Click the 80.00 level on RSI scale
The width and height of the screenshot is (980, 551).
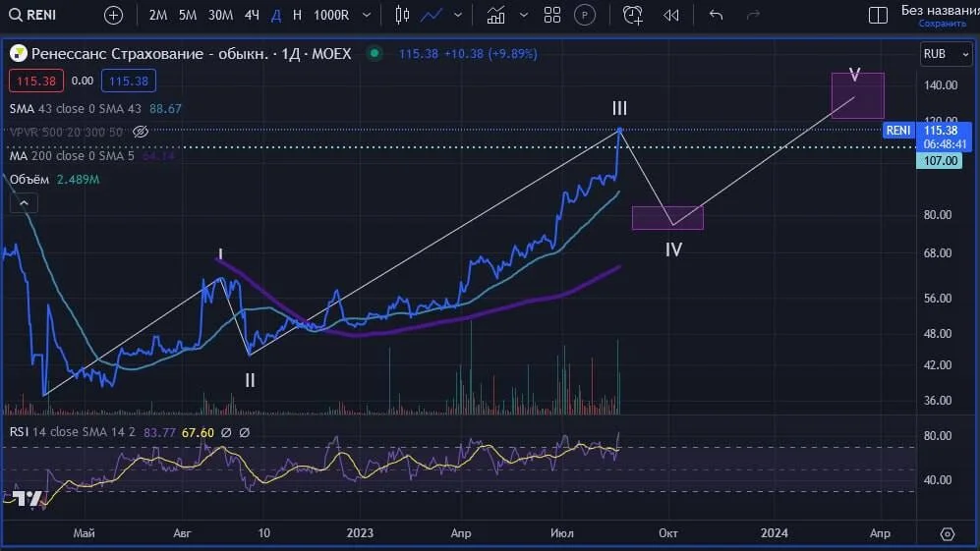938,435
